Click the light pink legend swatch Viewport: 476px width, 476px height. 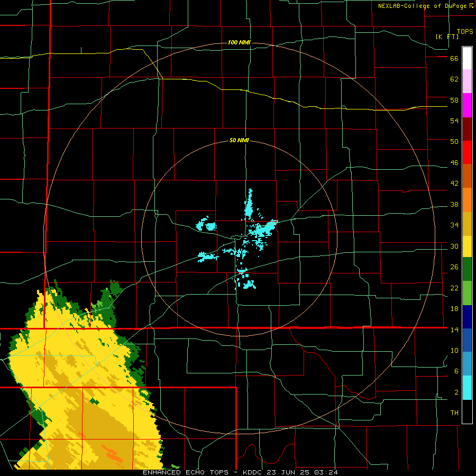467,81
